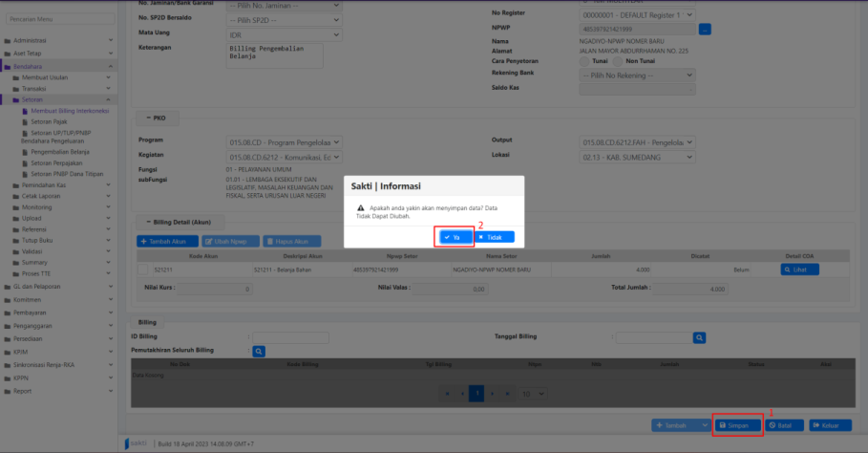The image size is (868, 453).
Task: Click the Pencarian Menu search field
Action: pos(59,18)
